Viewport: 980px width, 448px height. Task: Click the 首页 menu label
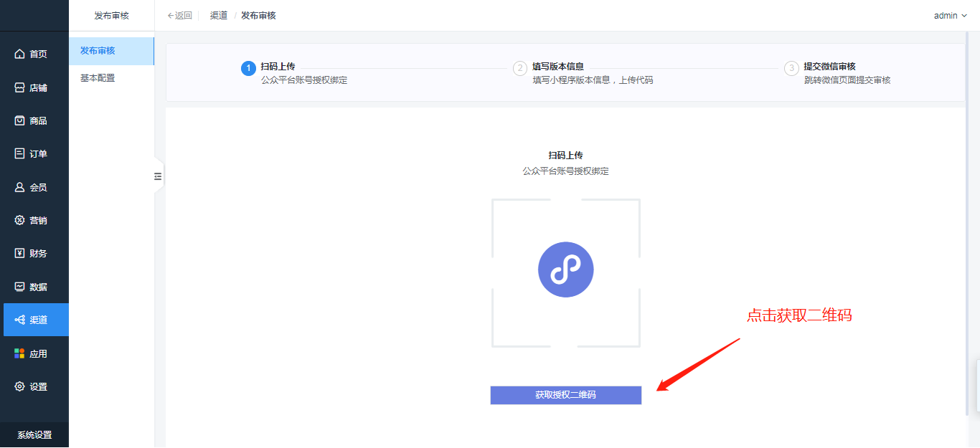coord(38,54)
